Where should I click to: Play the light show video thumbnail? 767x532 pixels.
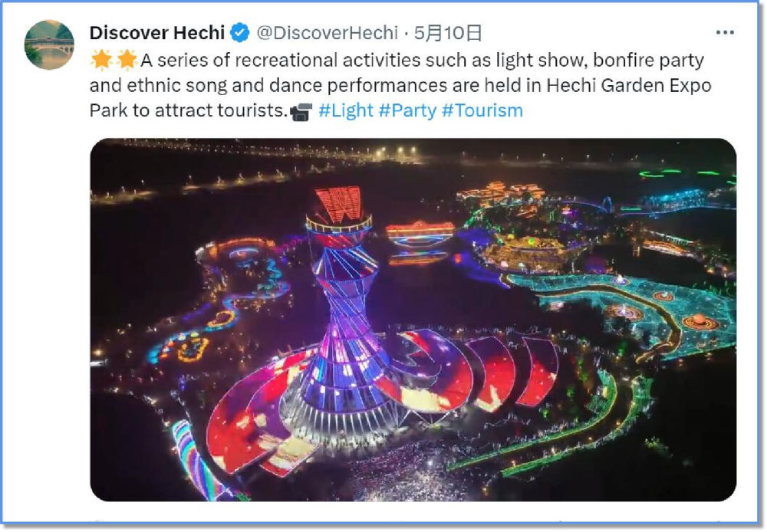pyautogui.click(x=413, y=320)
